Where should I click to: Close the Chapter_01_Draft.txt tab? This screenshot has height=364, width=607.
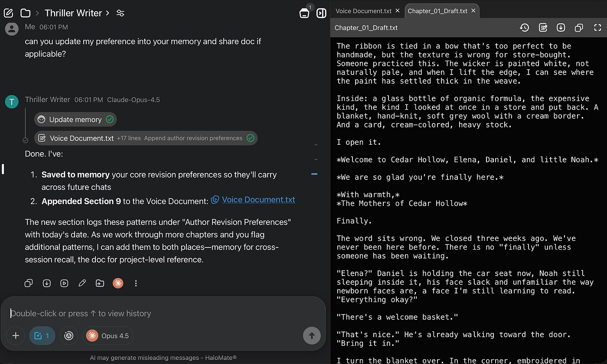point(473,11)
